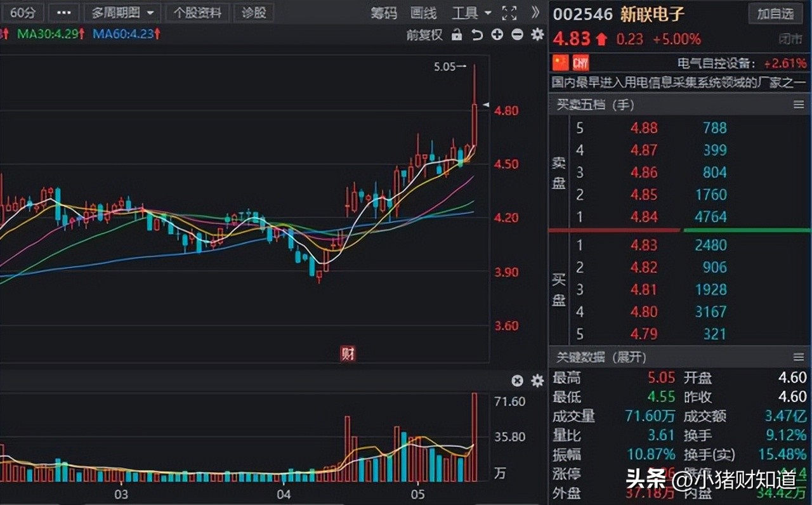
Task: Toggle fullscreen chart view
Action: (x=509, y=13)
